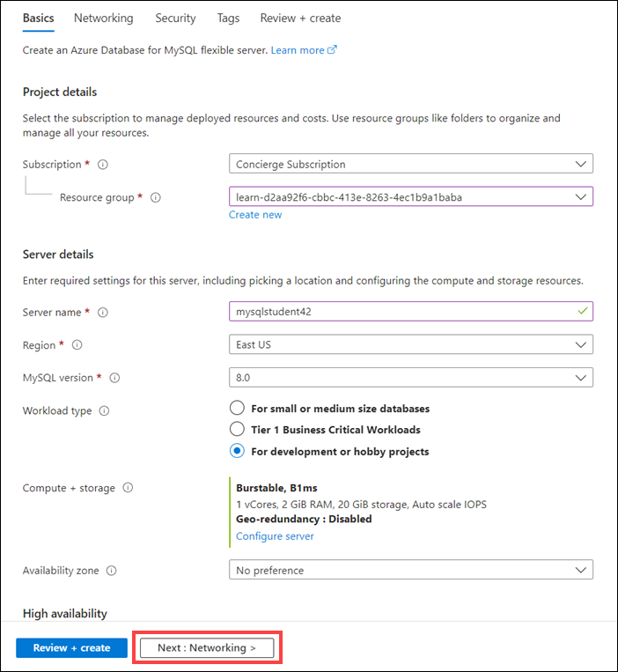Select 'For development or hobby projects' radio
Screen dimensions: 618x672
pyautogui.click(x=237, y=451)
